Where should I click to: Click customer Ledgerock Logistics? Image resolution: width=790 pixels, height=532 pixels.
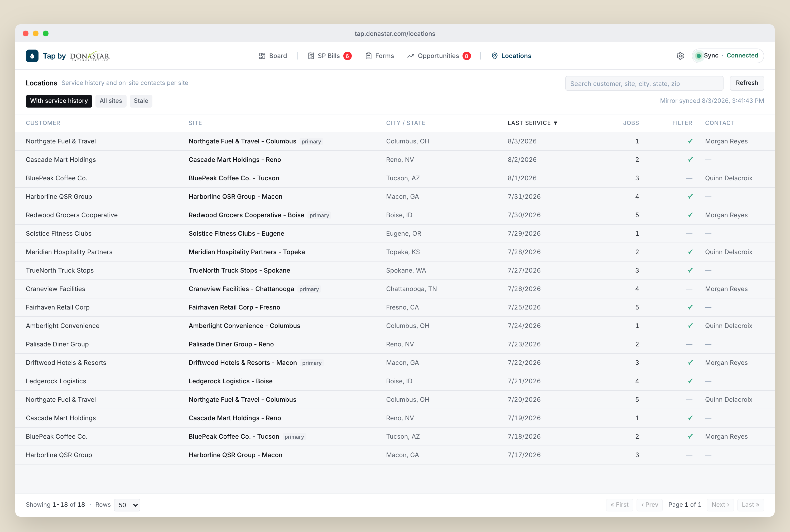[x=56, y=381]
